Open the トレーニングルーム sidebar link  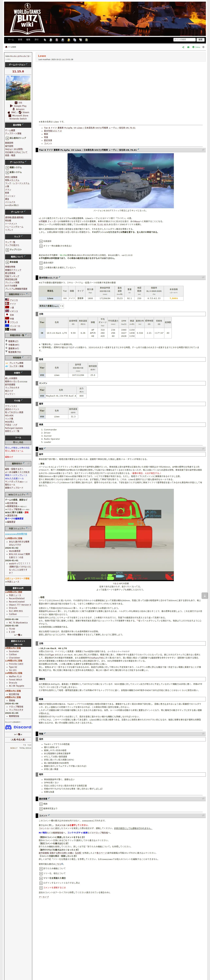[14, 227]
